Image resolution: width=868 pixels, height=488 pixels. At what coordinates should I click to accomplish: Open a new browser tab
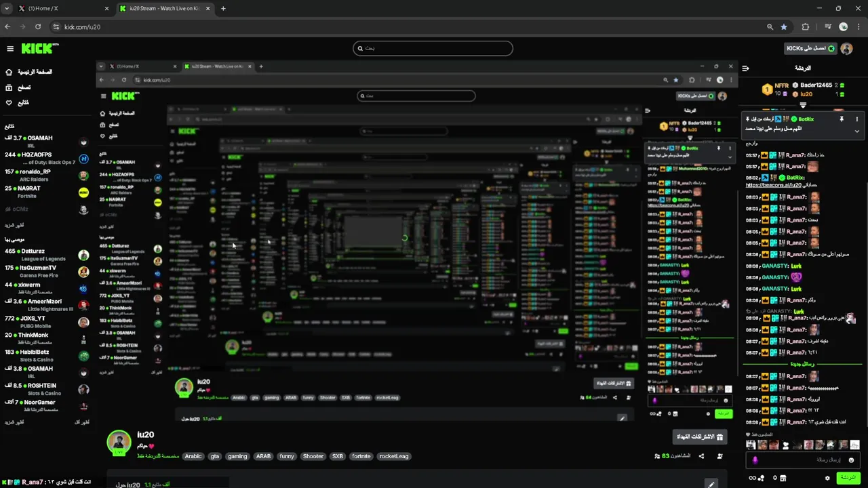click(223, 8)
